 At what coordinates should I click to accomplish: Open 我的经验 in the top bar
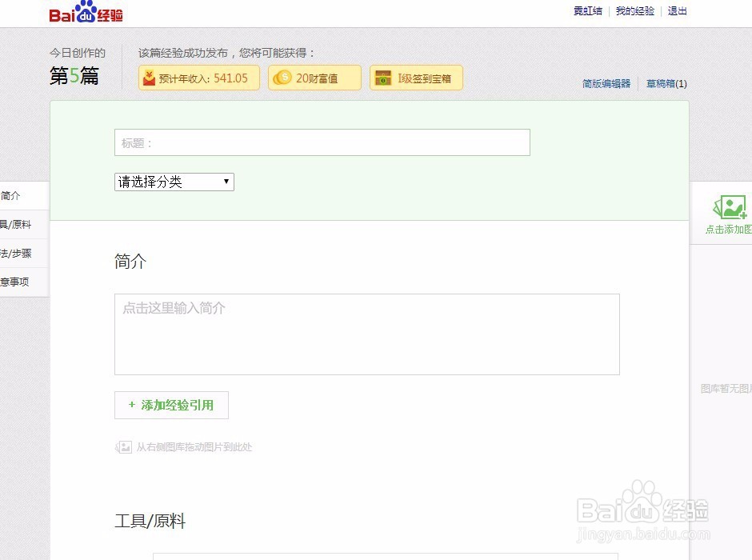pos(634,11)
